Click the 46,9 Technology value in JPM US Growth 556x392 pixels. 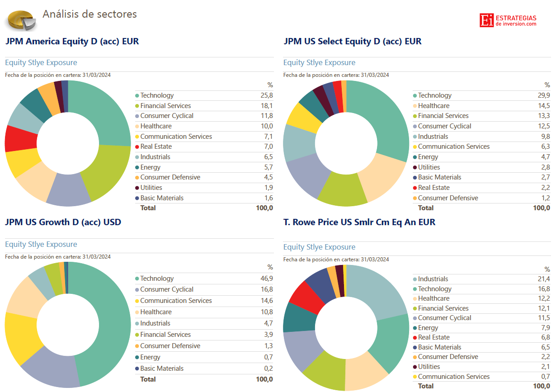coord(267,279)
